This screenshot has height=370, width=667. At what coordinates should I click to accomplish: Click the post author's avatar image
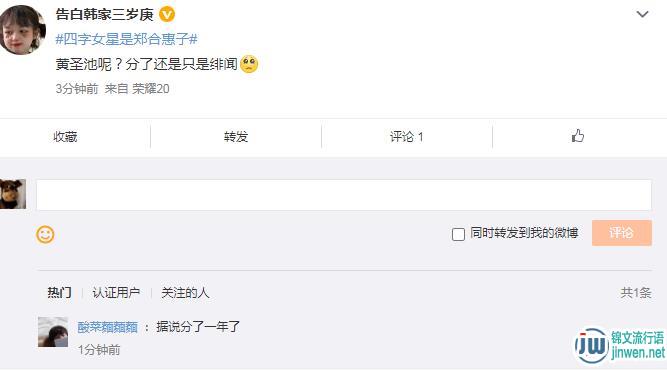pos(22,30)
